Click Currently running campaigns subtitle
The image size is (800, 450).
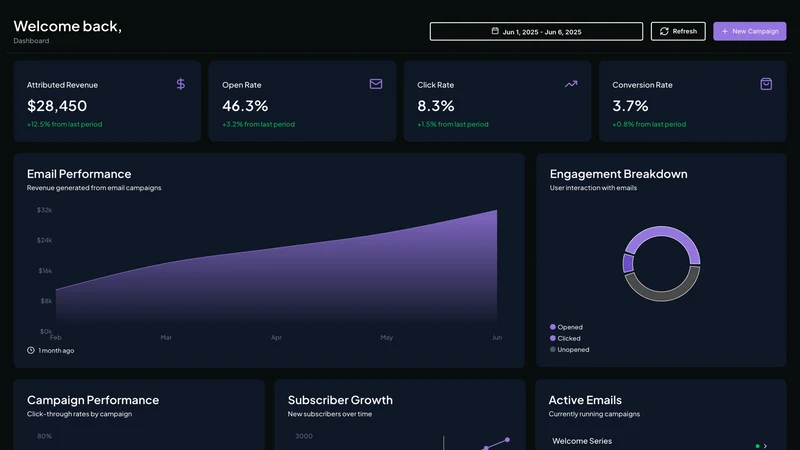pos(594,414)
